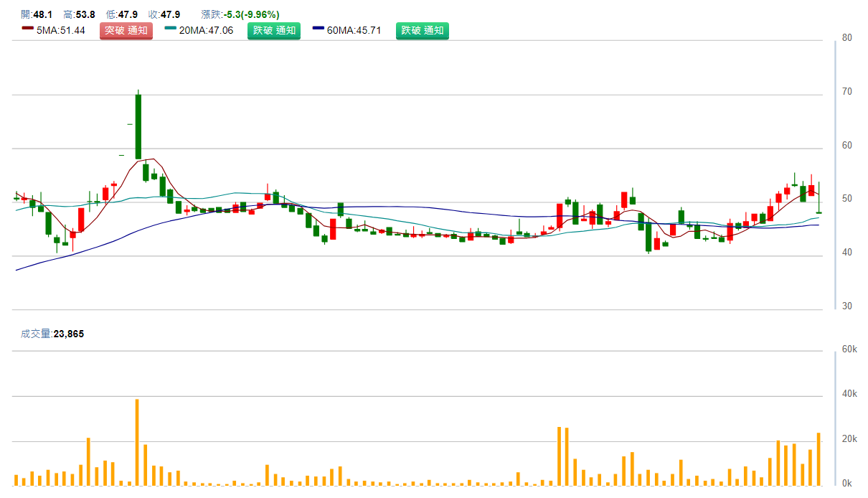The image size is (868, 498).
Task: Click the red 突破 通知 button beside 5MA
Action: pos(126,31)
